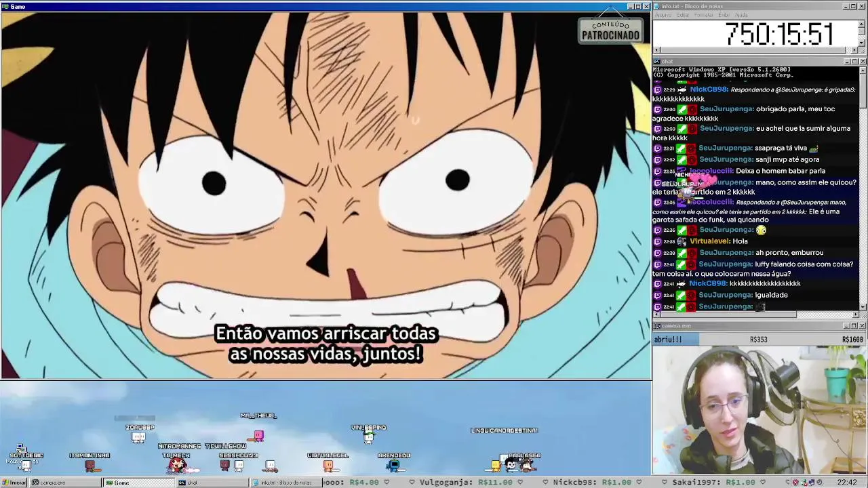Click the computer desktop icon above SOTTOERIC
This screenshot has width=868, height=488.
pyautogui.click(x=20, y=448)
